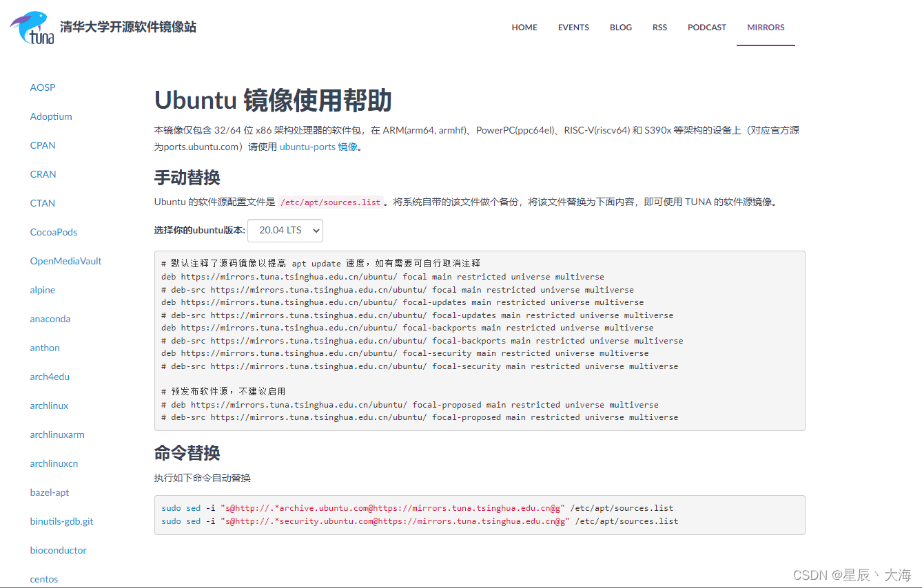Select the bazel-apt mirror
This screenshot has width=922, height=588.
click(x=50, y=492)
